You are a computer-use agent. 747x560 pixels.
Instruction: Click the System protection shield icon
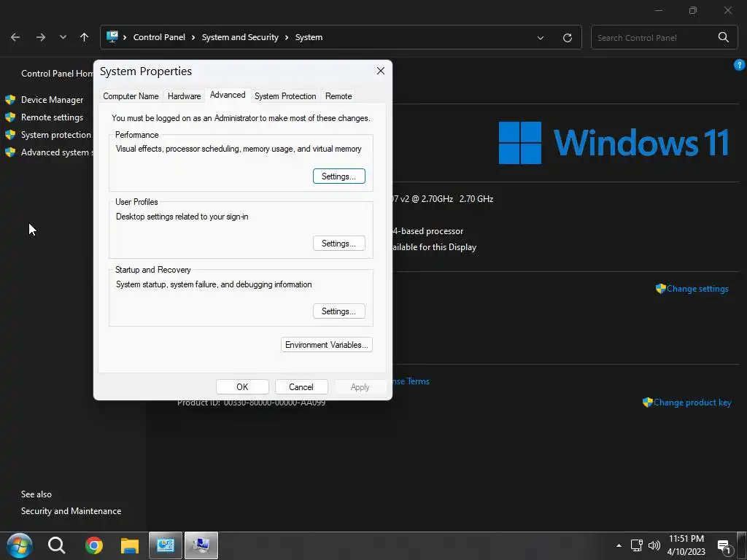(x=10, y=135)
